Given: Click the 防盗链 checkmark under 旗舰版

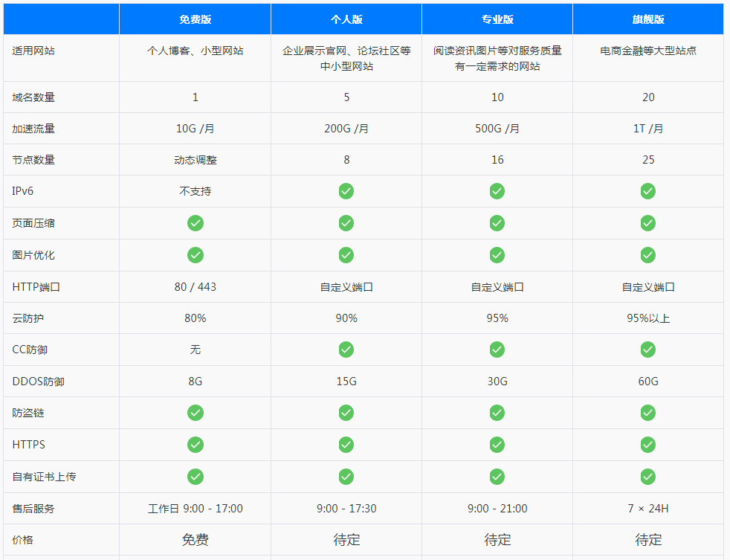Looking at the screenshot, I should (x=647, y=413).
